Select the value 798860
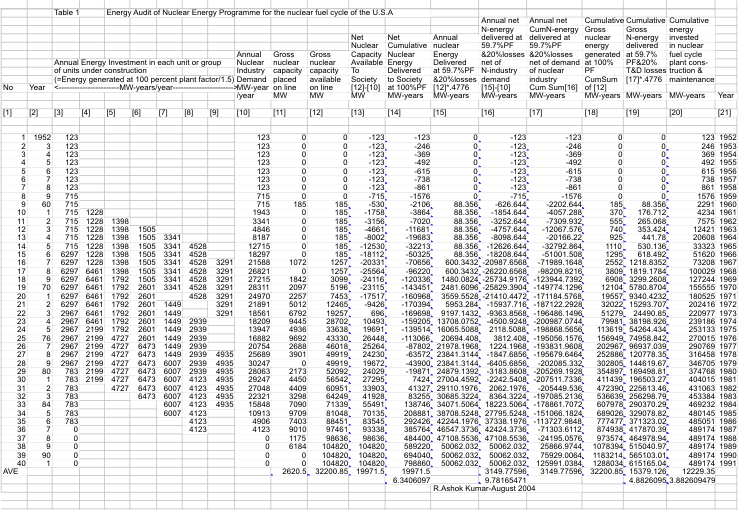Image resolution: width=738 pixels, height=510 pixels. (x=418, y=463)
